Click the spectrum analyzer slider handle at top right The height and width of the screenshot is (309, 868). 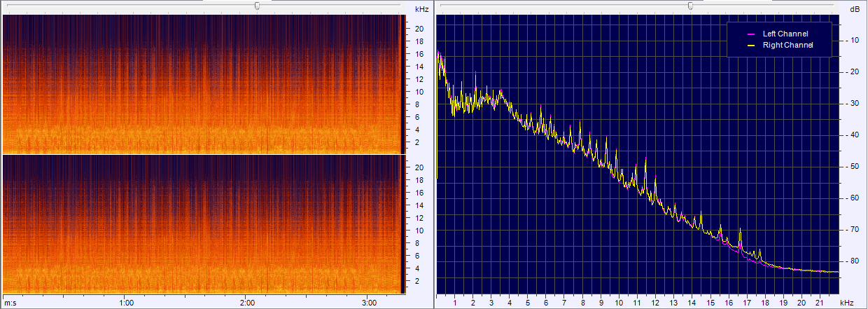click(x=690, y=6)
